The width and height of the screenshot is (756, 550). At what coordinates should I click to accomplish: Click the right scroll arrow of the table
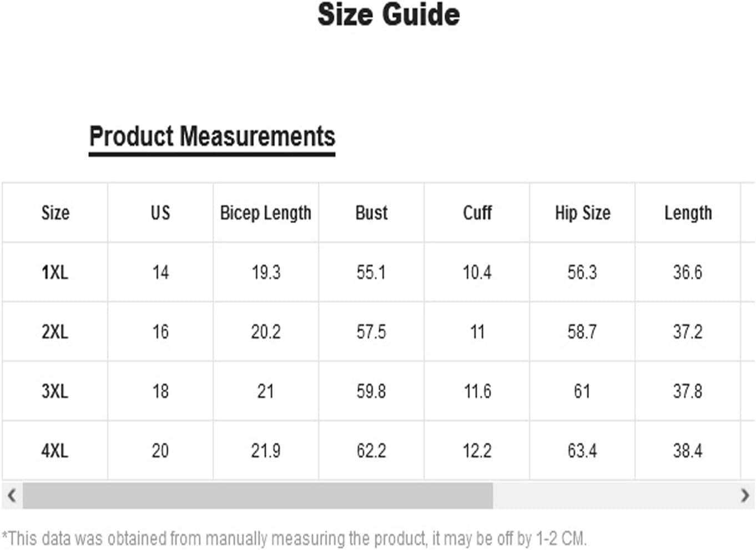pyautogui.click(x=745, y=495)
